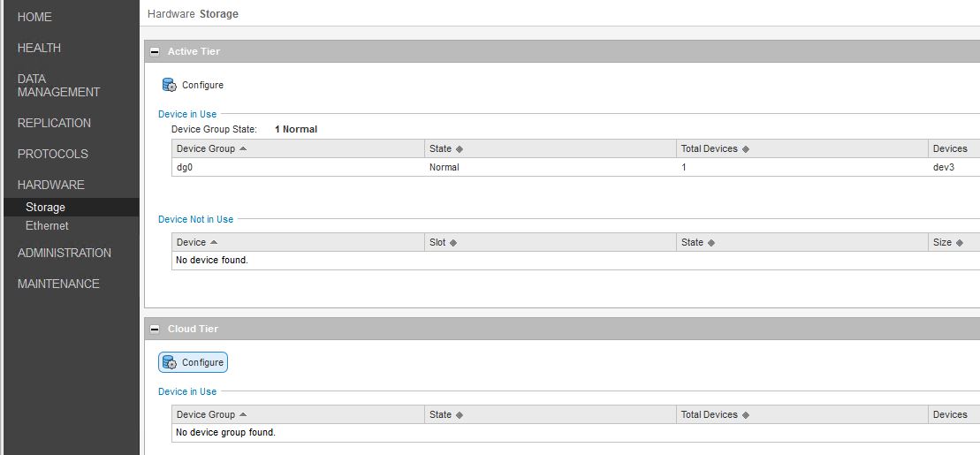Expand the DATA MANAGEMENT menu

58,85
